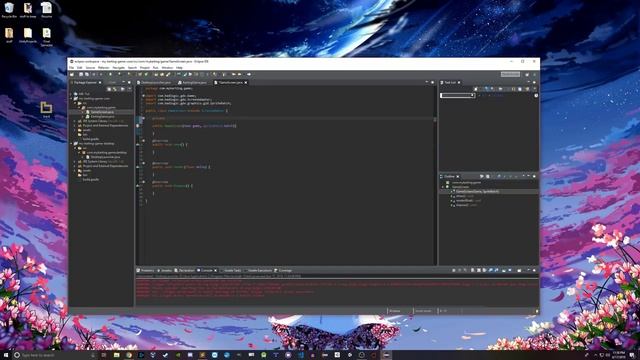Toggle Word Wrap in Console toolbar
The height and width of the screenshot is (360, 640).
coord(484,270)
